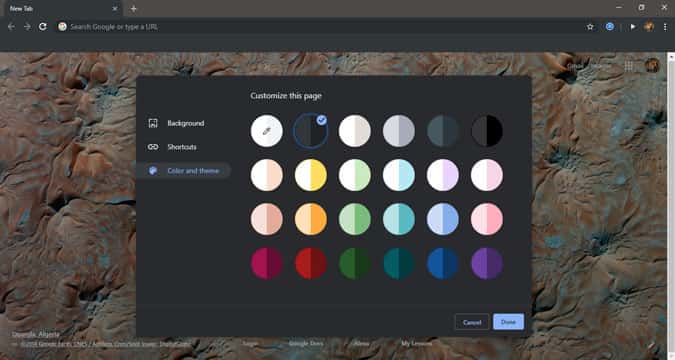Image resolution: width=675 pixels, height=360 pixels.
Task: Click the blue extension icon in toolbar
Action: (x=610, y=27)
